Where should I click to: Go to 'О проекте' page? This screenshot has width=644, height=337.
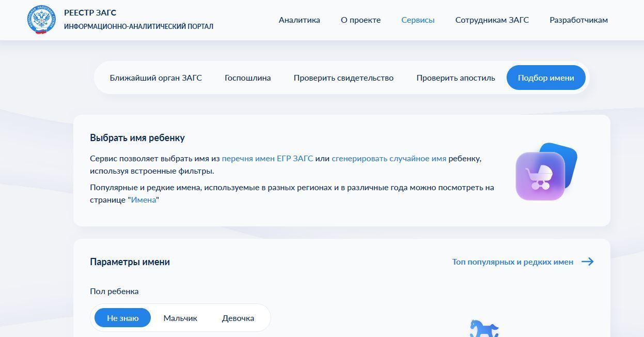360,20
